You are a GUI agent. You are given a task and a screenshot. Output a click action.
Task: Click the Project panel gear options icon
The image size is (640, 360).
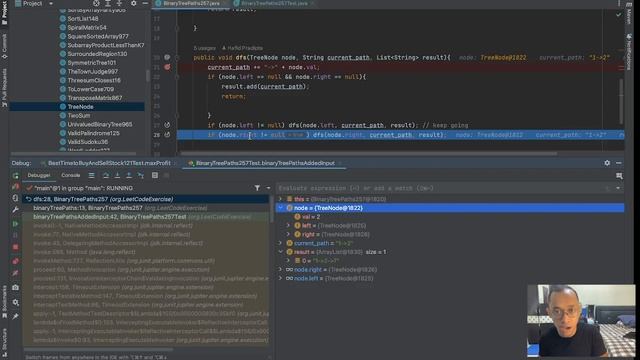click(x=133, y=3)
